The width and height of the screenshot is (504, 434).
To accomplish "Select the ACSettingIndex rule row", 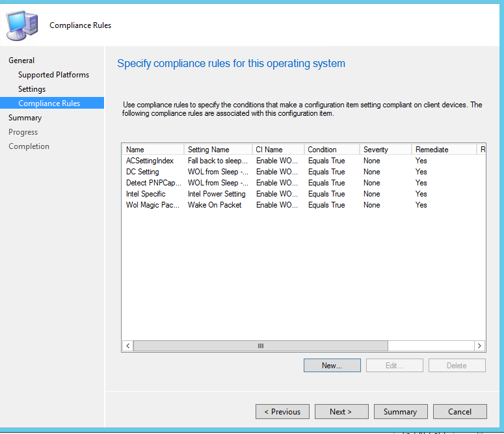I will [304, 161].
